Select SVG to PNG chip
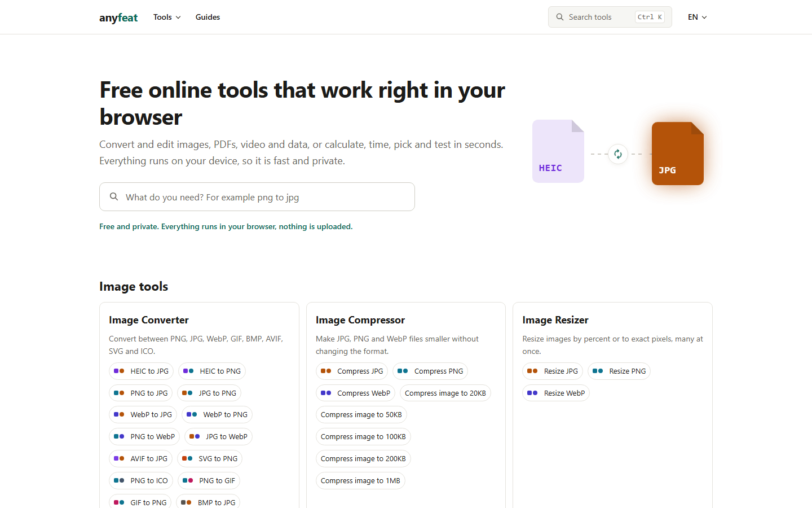This screenshot has height=508, width=812. coord(210,458)
